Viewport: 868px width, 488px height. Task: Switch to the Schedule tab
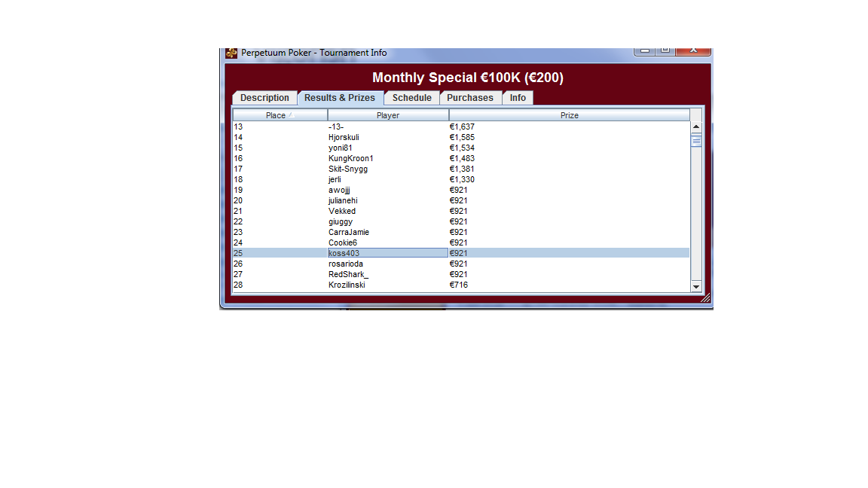[411, 98]
